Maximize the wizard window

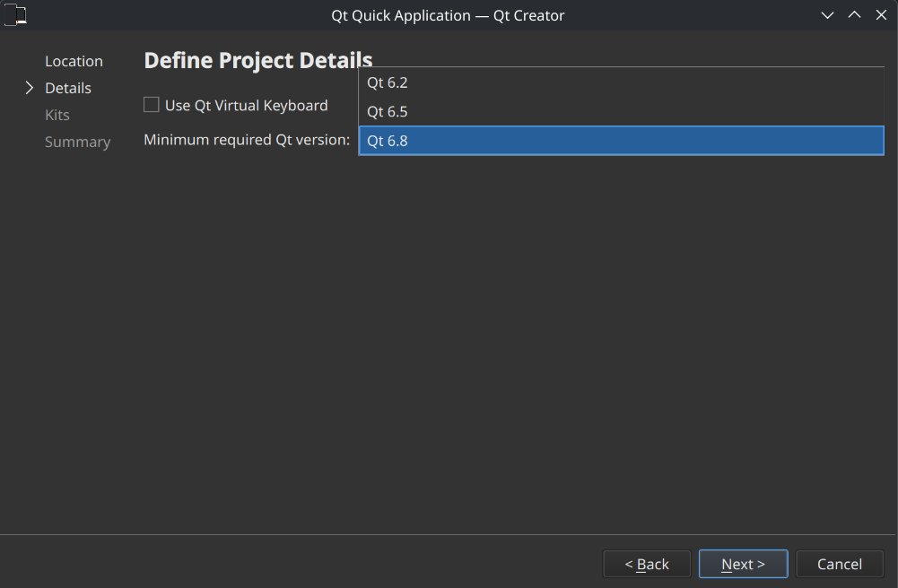854,15
